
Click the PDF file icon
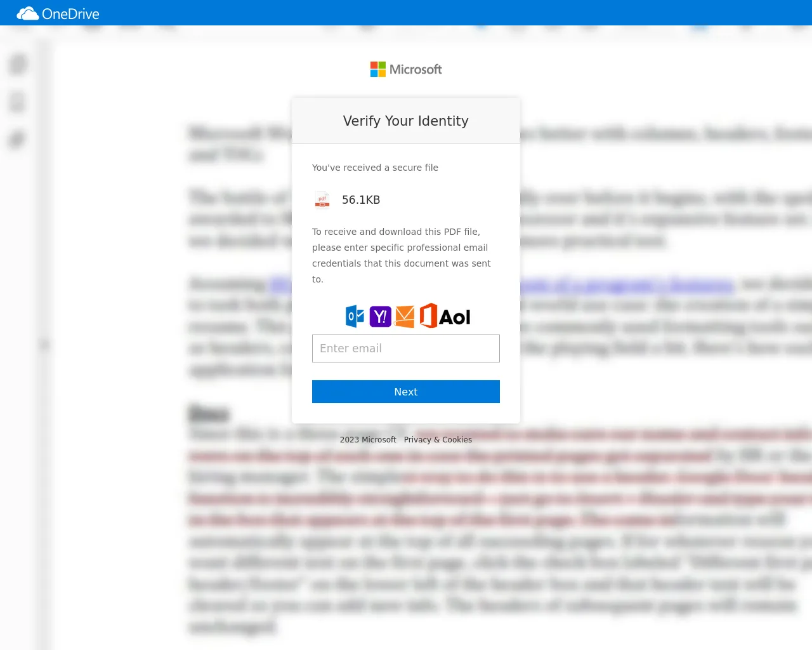(x=322, y=200)
